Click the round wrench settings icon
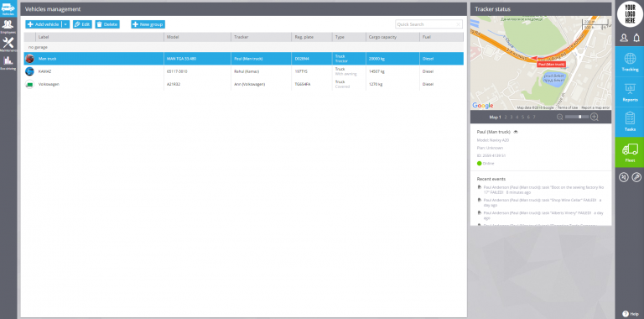 636,177
